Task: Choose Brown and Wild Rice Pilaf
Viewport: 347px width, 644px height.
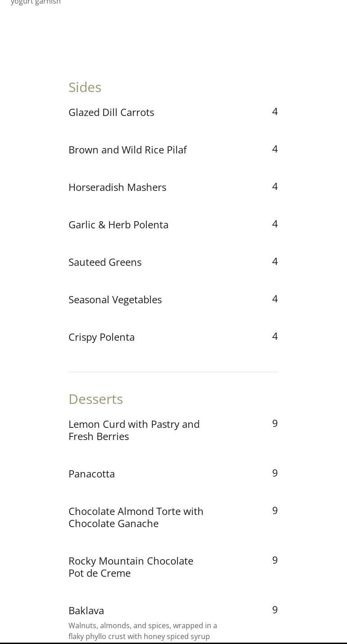Action: tap(128, 150)
